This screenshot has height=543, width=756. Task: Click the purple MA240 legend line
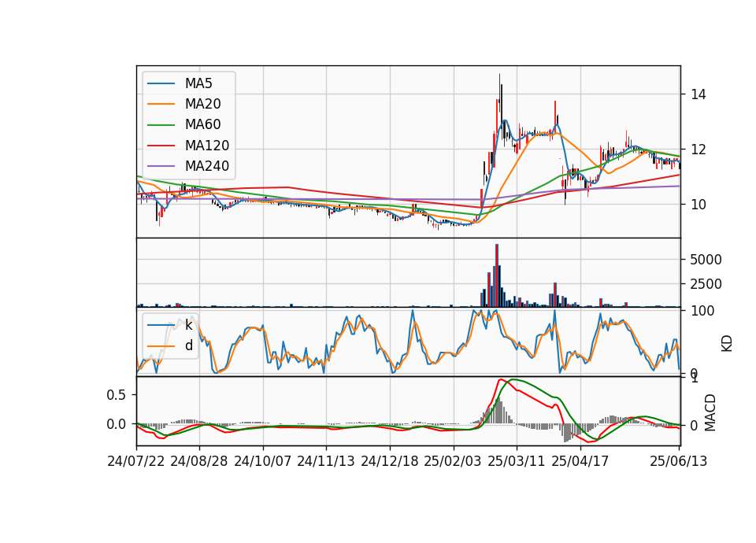tap(161, 166)
